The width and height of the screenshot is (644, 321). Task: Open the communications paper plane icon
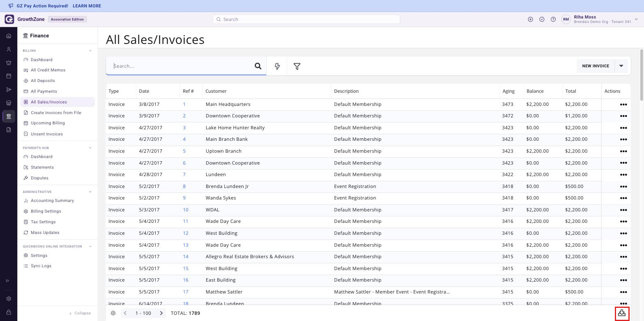pos(9,89)
